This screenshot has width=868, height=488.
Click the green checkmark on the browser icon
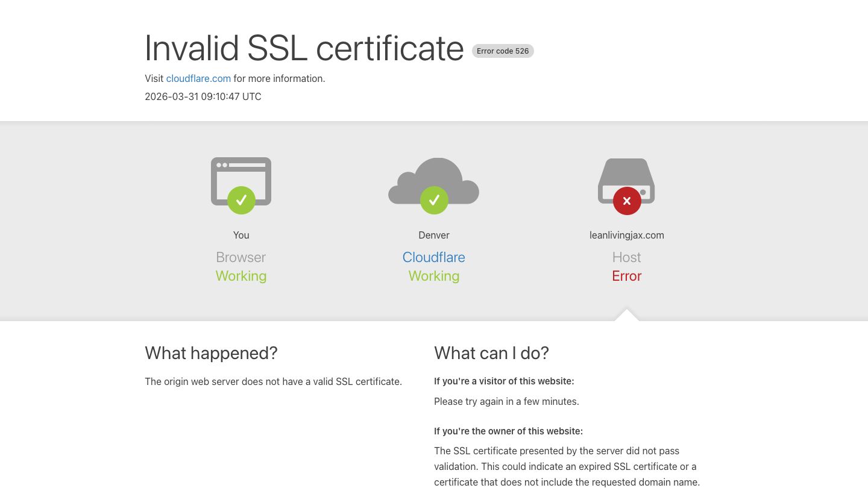point(241,200)
